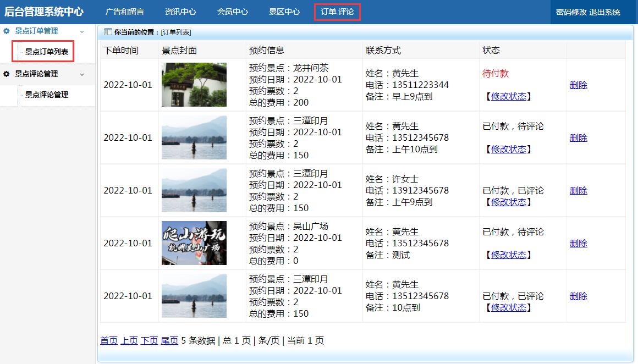Click [订单列表] breadcrumb text
The height and width of the screenshot is (364, 638).
click(x=176, y=32)
